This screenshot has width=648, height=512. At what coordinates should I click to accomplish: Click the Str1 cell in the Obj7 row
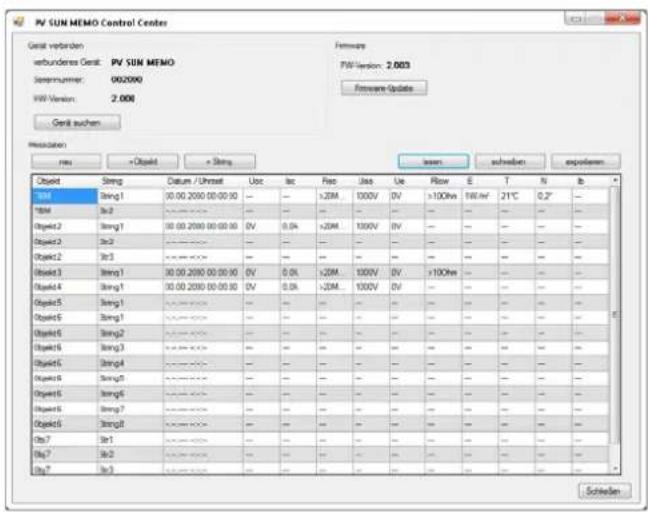[131, 440]
